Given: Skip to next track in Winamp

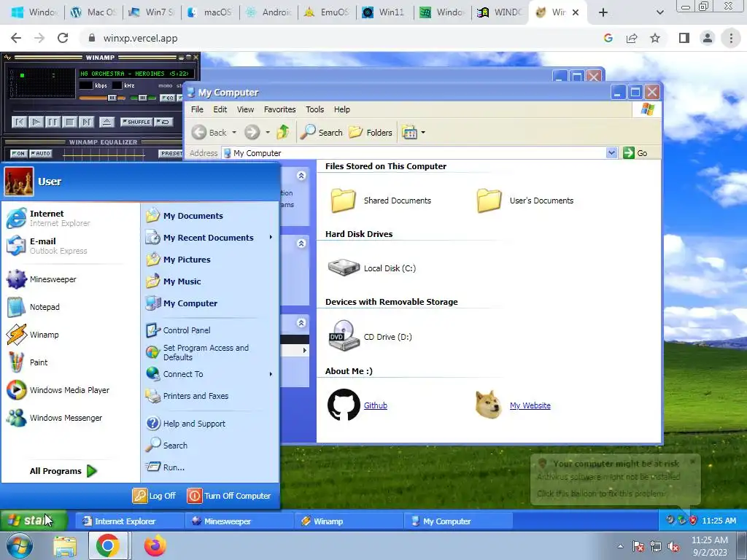Looking at the screenshot, I should [86, 122].
